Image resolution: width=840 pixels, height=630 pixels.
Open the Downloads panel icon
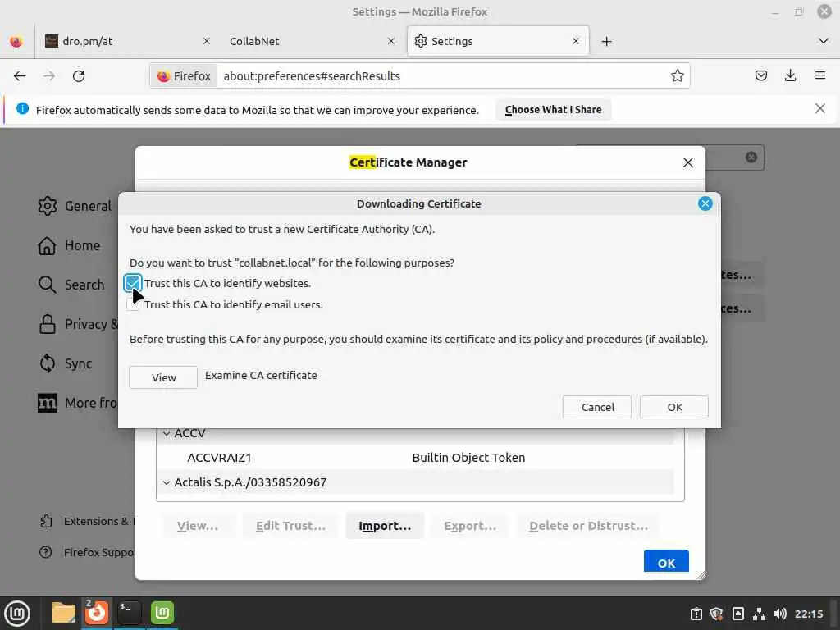click(x=790, y=76)
